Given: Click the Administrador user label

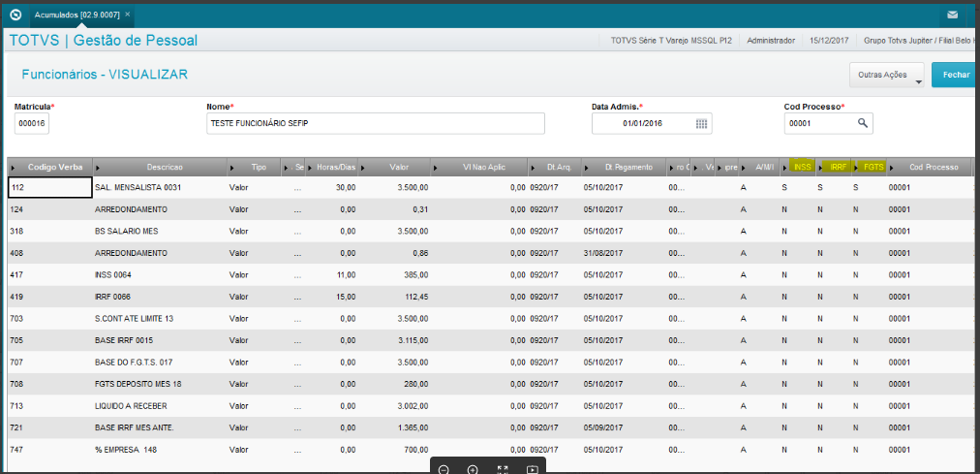Looking at the screenshot, I should point(771,41).
